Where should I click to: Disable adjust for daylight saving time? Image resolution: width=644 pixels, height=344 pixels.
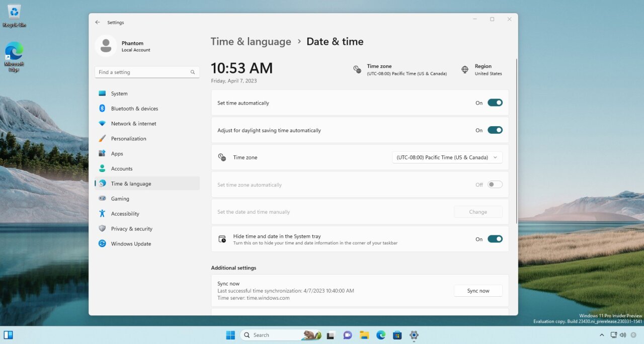(495, 129)
